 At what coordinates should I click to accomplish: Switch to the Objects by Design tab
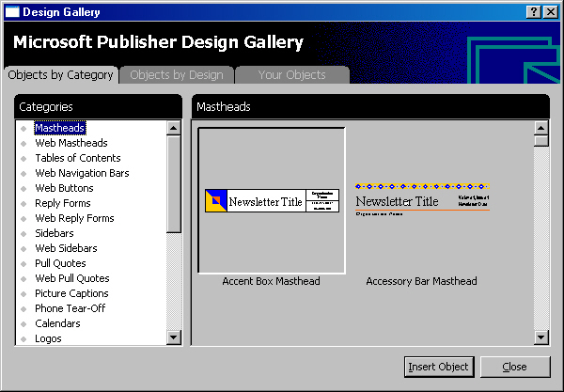177,75
